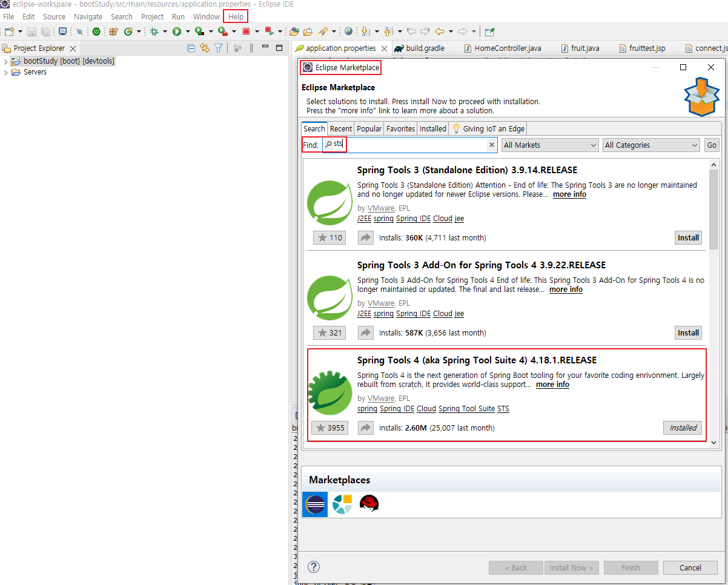Click the Save icon in toolbar

coord(31,31)
